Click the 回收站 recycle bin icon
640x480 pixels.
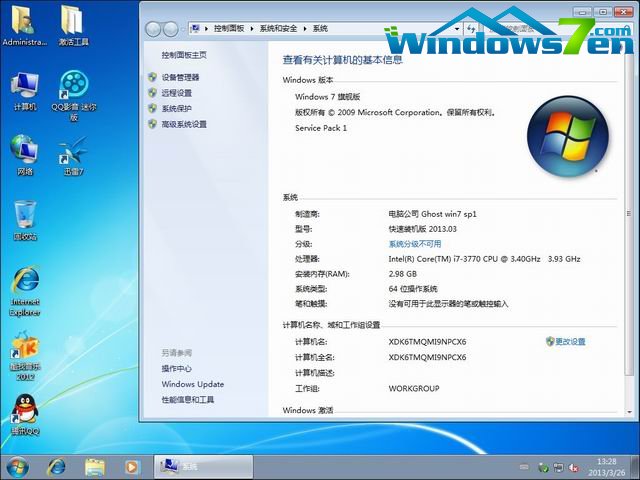pyautogui.click(x=26, y=216)
